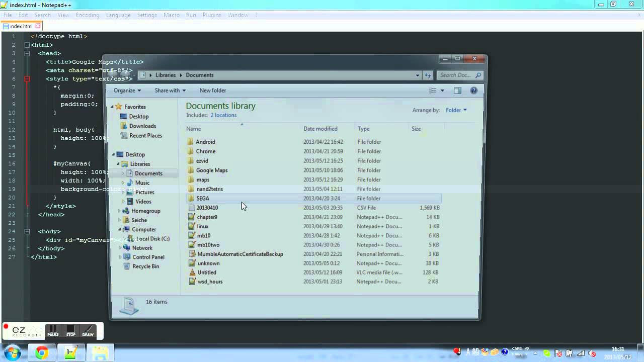The image size is (644, 362).
Task: Open the Share with dropdown
Action: click(170, 90)
